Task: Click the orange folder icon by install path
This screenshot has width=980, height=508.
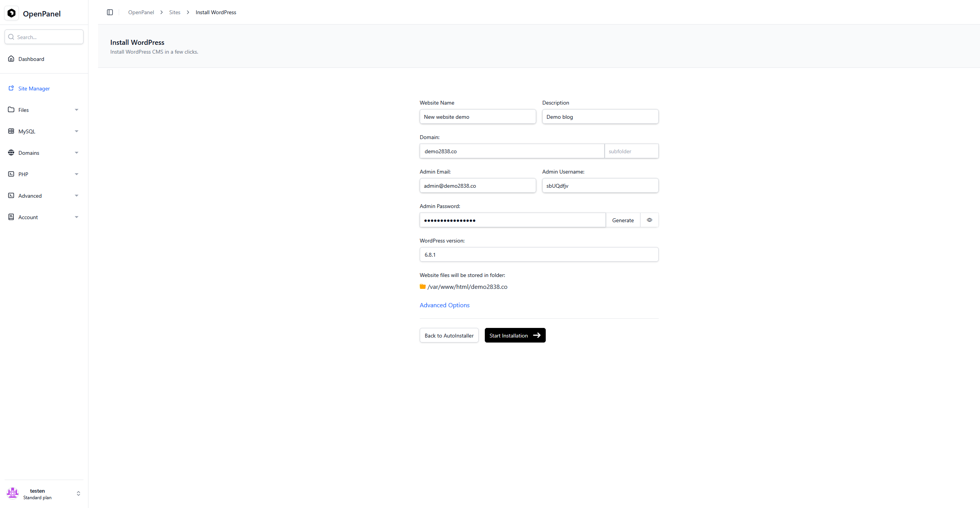Action: 423,287
